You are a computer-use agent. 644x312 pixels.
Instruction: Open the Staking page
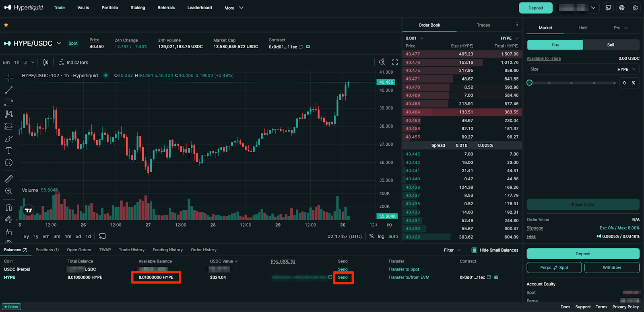pos(138,8)
